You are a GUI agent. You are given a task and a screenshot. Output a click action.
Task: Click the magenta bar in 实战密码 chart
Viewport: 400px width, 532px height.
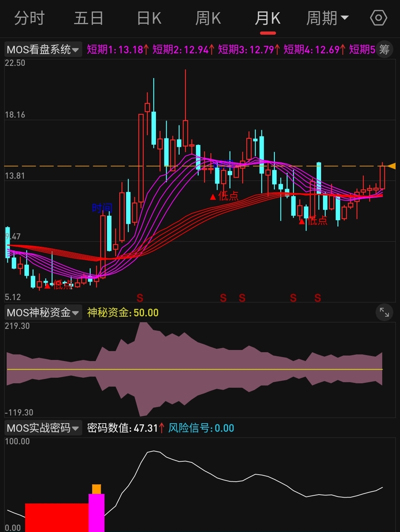point(96,513)
